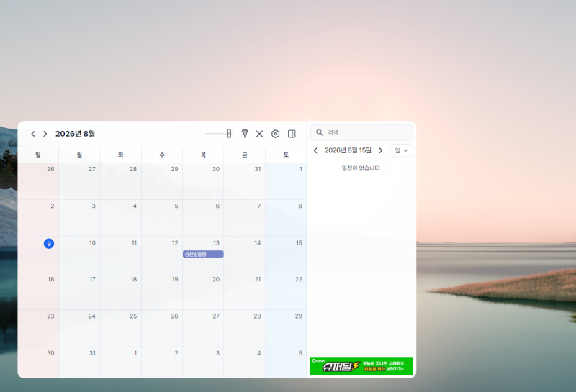Image resolution: width=576 pixels, height=392 pixels.
Task: Click the 월 Monday column header
Action: click(79, 155)
